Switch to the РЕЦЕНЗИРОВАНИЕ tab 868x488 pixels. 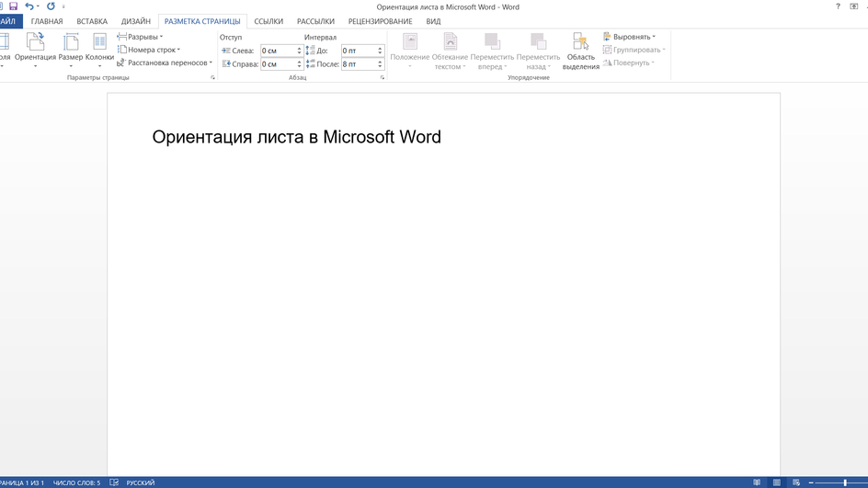[x=381, y=21]
